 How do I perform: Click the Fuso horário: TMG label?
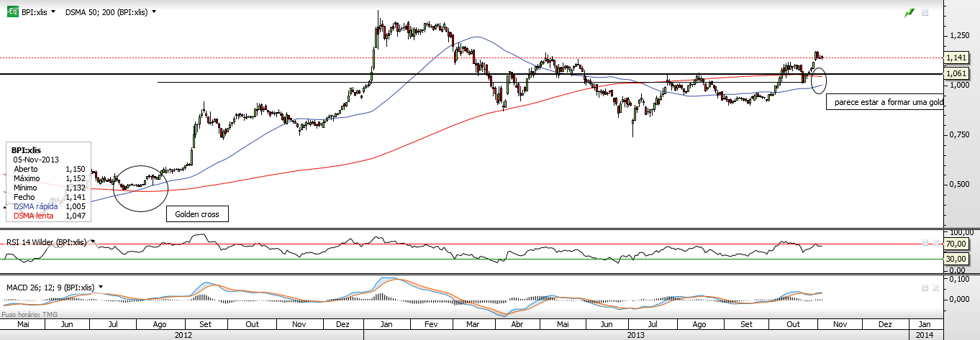click(x=30, y=314)
